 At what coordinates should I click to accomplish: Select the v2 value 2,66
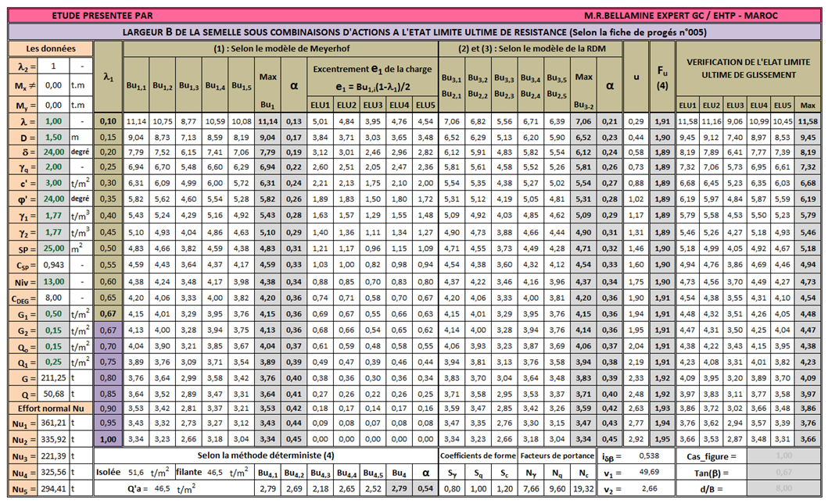point(649,488)
